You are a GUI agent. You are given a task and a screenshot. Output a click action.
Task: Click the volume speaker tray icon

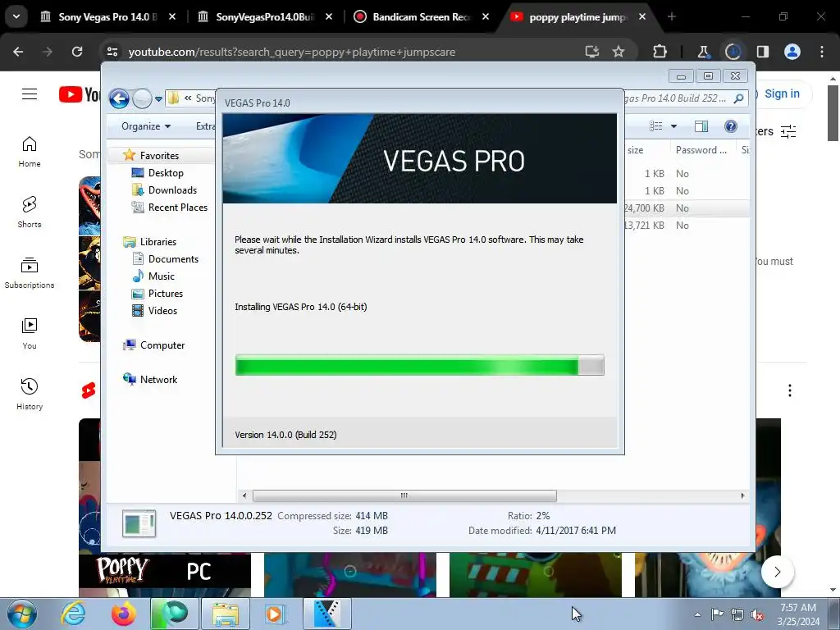757,614
